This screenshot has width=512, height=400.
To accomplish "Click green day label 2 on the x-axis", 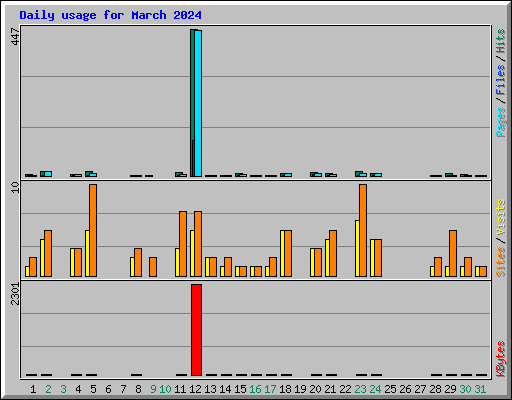I will pyautogui.click(x=48, y=389).
